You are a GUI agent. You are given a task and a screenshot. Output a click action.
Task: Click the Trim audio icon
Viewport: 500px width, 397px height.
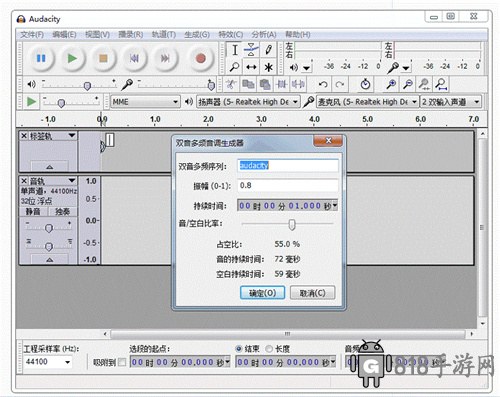[282, 84]
